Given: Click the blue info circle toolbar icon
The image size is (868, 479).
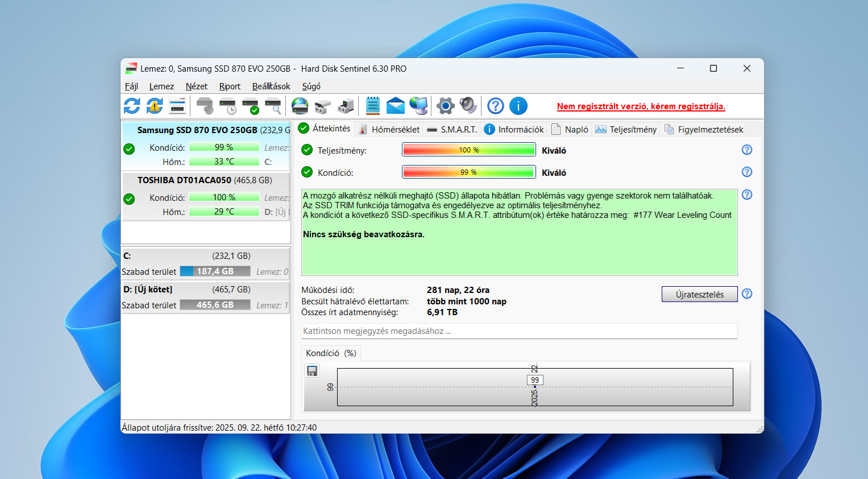Looking at the screenshot, I should (x=518, y=106).
